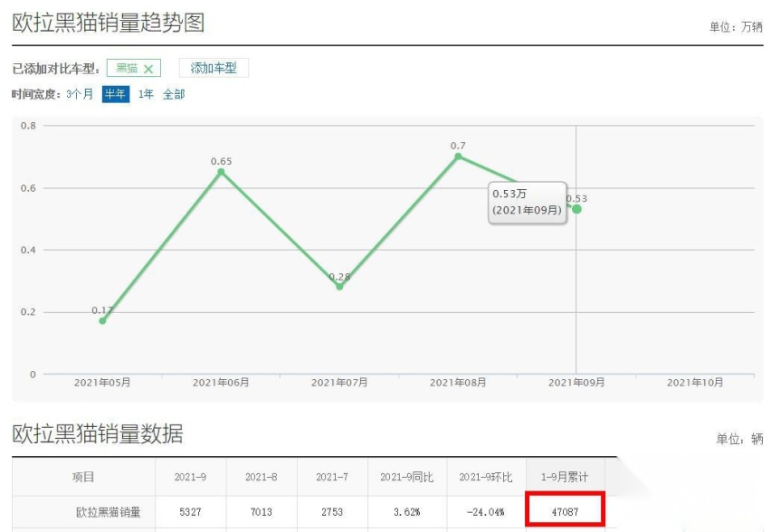Viewport: 771px width, 532px height.
Task: Click the cell value 7013
Action: pos(262,512)
